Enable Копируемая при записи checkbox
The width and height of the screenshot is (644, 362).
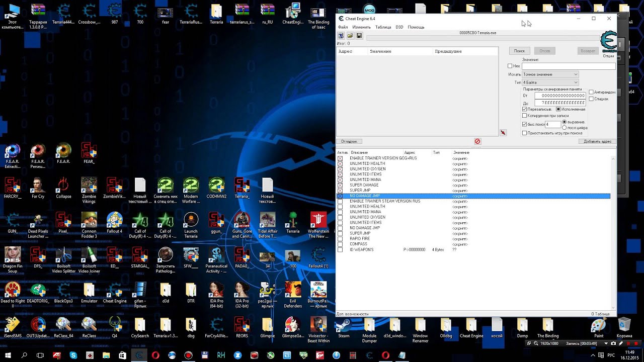525,116
